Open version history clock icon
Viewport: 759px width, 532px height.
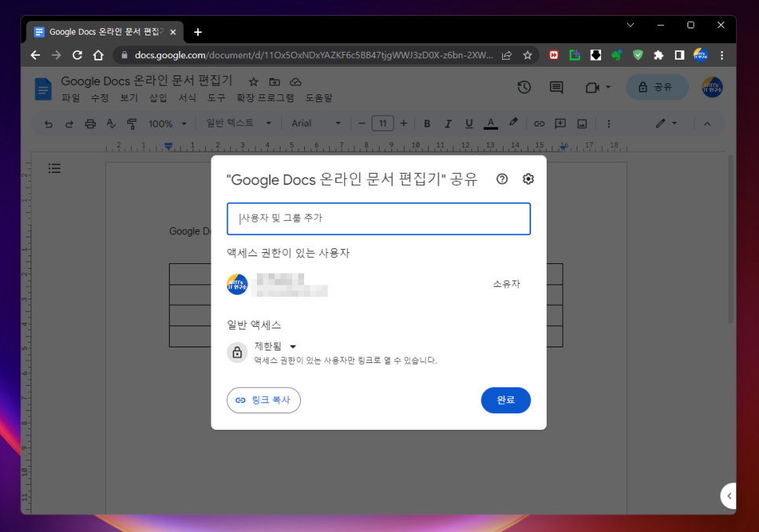524,87
